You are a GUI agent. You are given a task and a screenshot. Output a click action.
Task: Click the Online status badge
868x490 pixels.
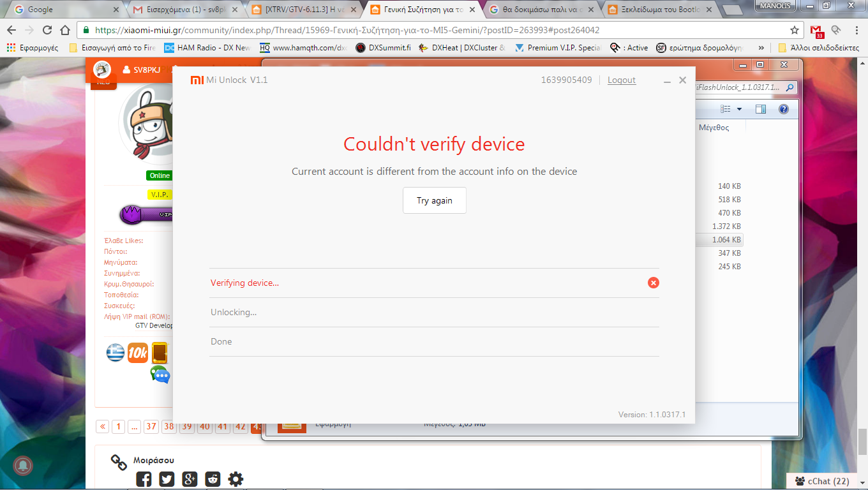160,175
